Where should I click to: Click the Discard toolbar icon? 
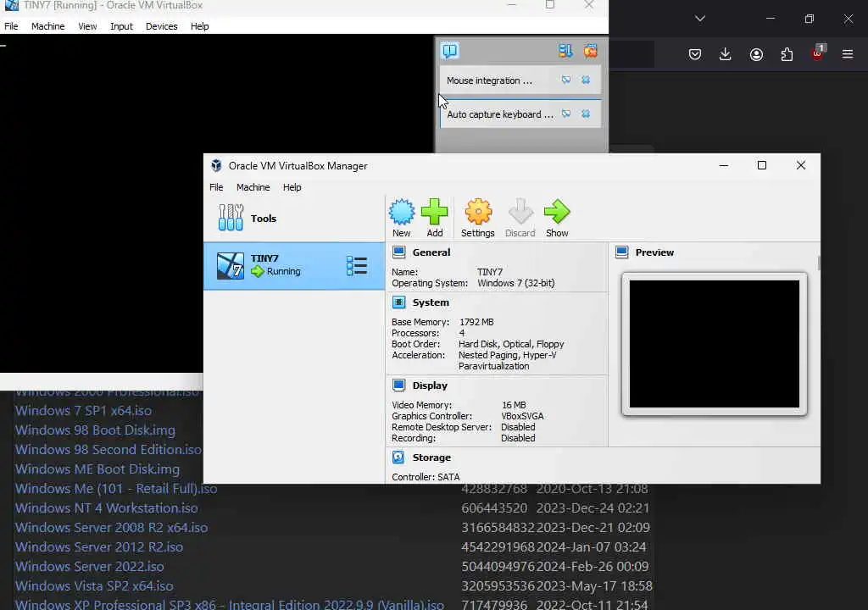[520, 212]
